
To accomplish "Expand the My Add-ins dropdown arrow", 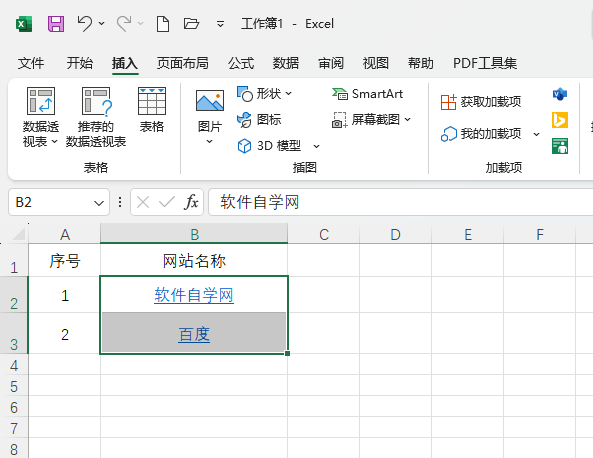I will pos(536,134).
